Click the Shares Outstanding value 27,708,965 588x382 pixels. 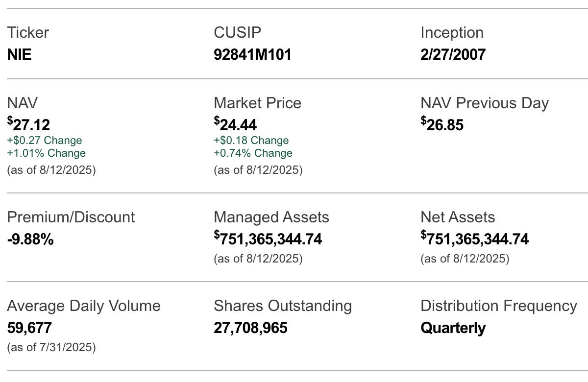pyautogui.click(x=250, y=328)
